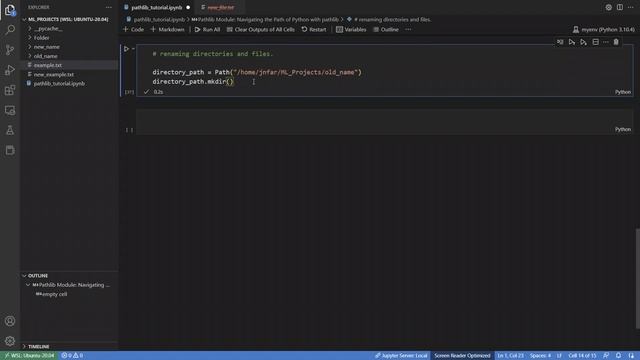Open the Search view in activity bar
640x360 pixels.
[10, 30]
